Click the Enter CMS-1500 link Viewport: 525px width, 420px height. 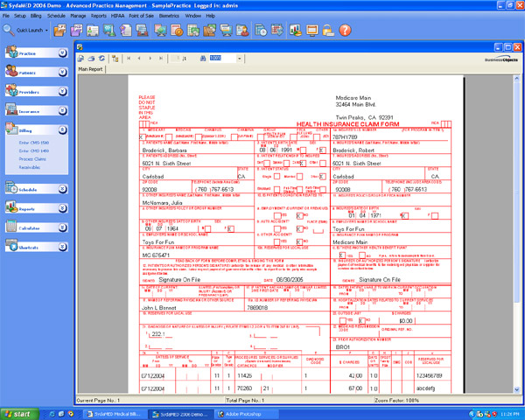(x=33, y=143)
